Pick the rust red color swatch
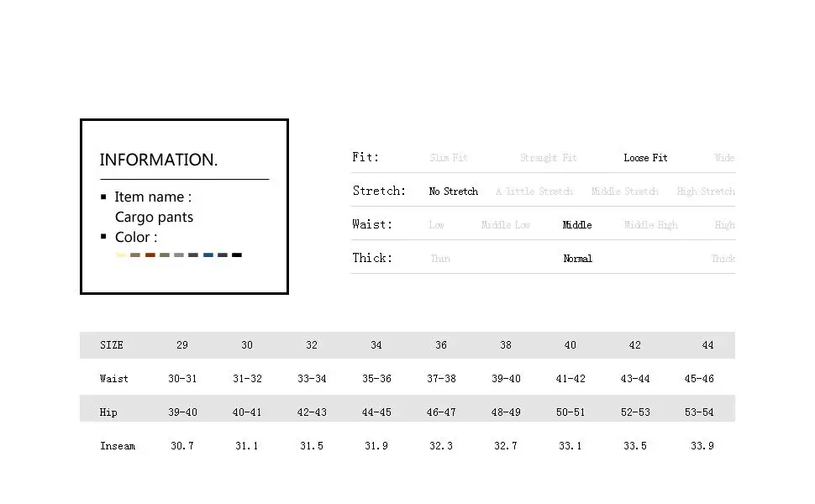 point(150,255)
